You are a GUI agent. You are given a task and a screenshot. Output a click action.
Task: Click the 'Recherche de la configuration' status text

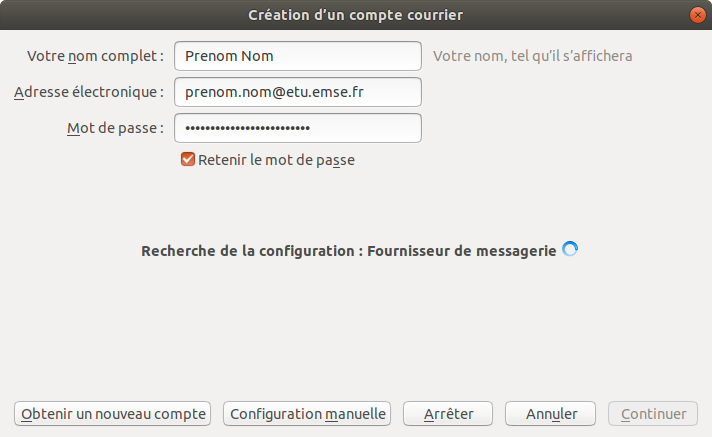click(x=248, y=250)
